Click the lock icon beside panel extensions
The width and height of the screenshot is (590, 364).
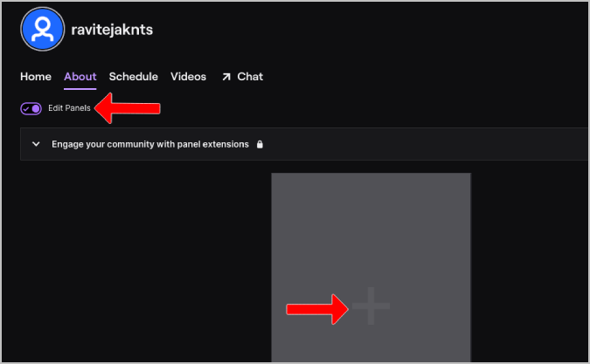tap(260, 144)
